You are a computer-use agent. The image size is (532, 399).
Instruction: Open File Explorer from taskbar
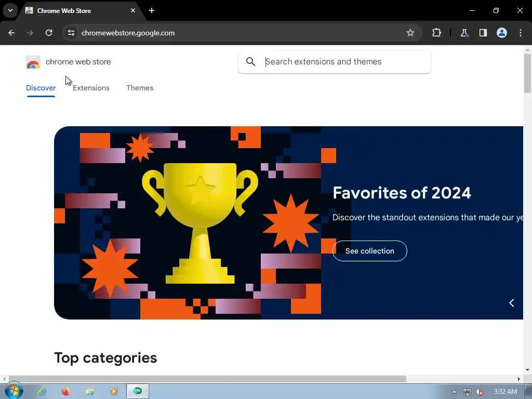coord(89,392)
